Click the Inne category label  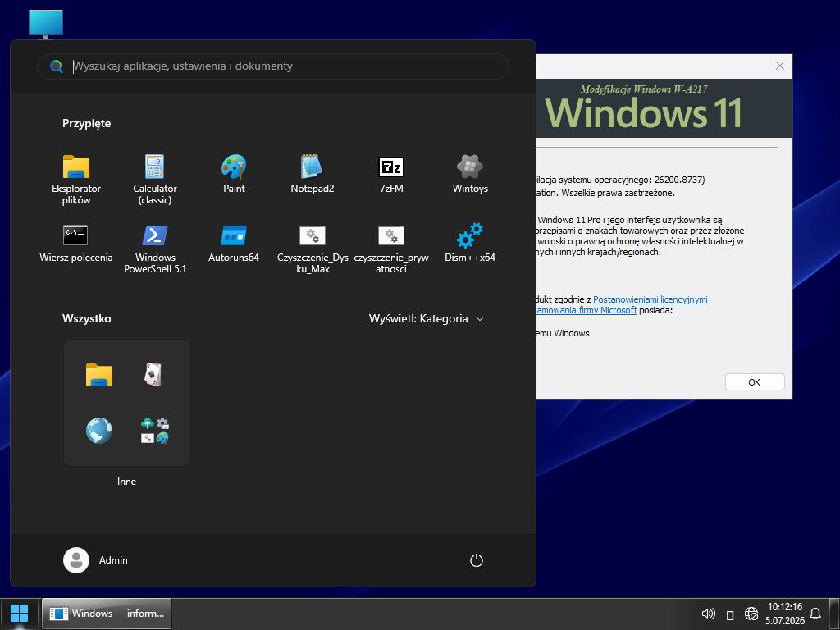pos(126,482)
